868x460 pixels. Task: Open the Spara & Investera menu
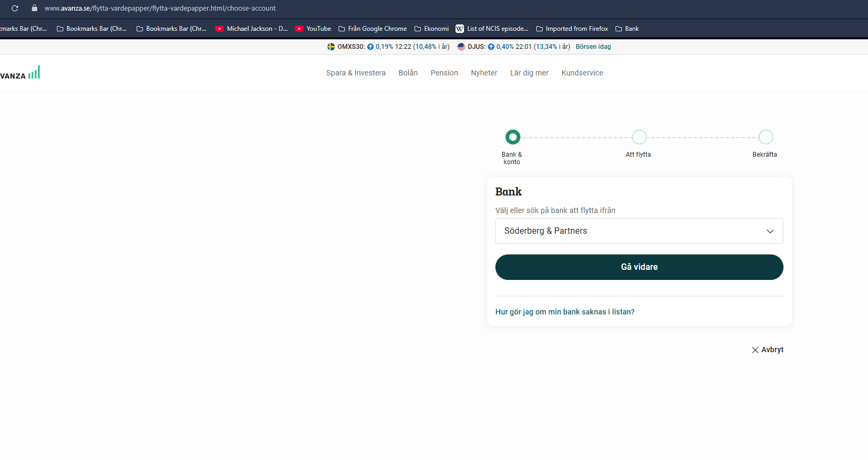356,73
